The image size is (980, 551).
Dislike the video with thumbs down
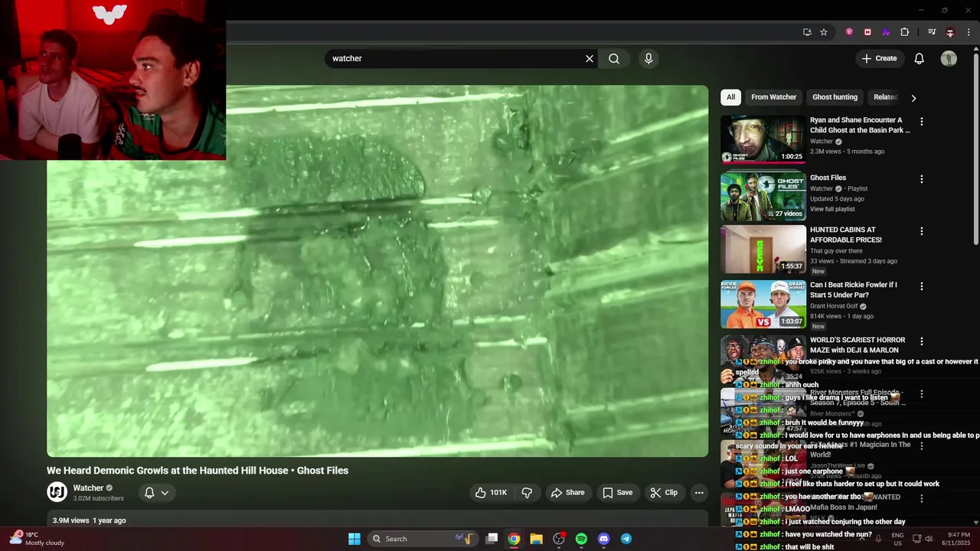[527, 493]
